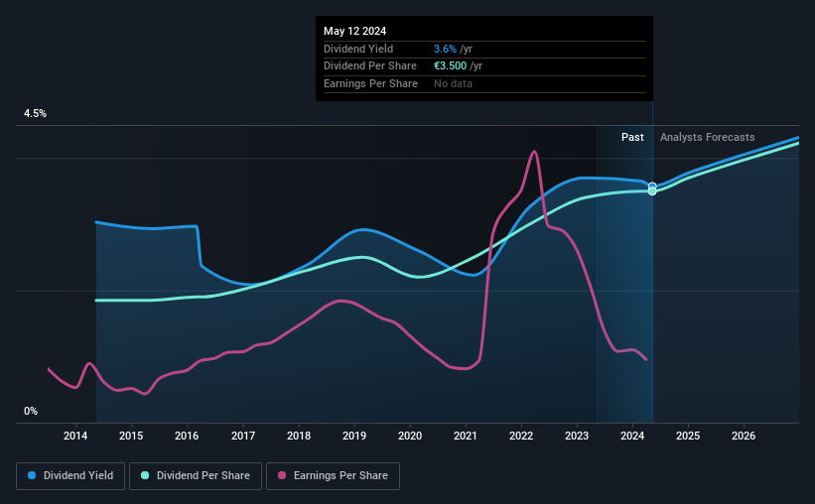Click the 2022 x-axis label
Screen dimensions: 815x504
pyautogui.click(x=521, y=436)
